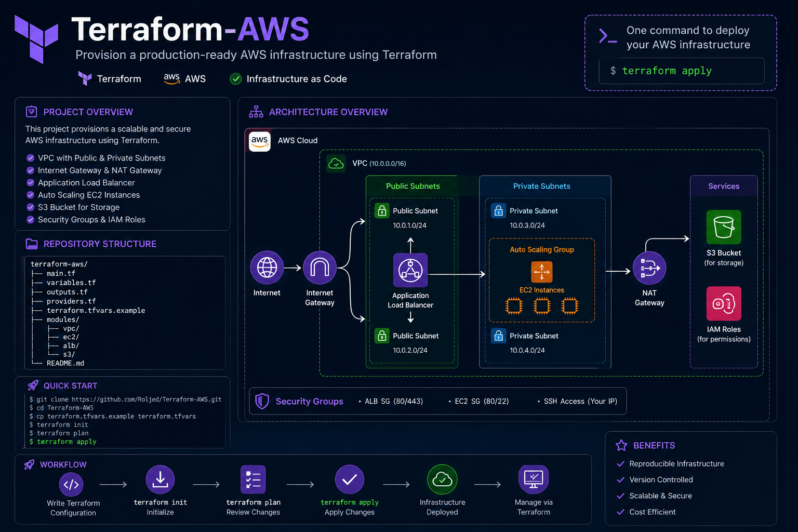798x532 pixels.
Task: Click the large Terraform logo beside the title
Action: click(36, 39)
